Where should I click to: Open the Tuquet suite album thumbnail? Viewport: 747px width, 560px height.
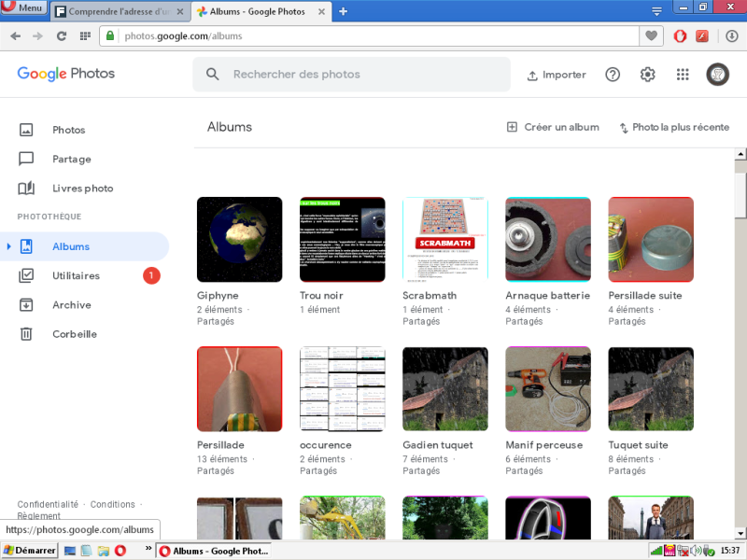point(651,389)
